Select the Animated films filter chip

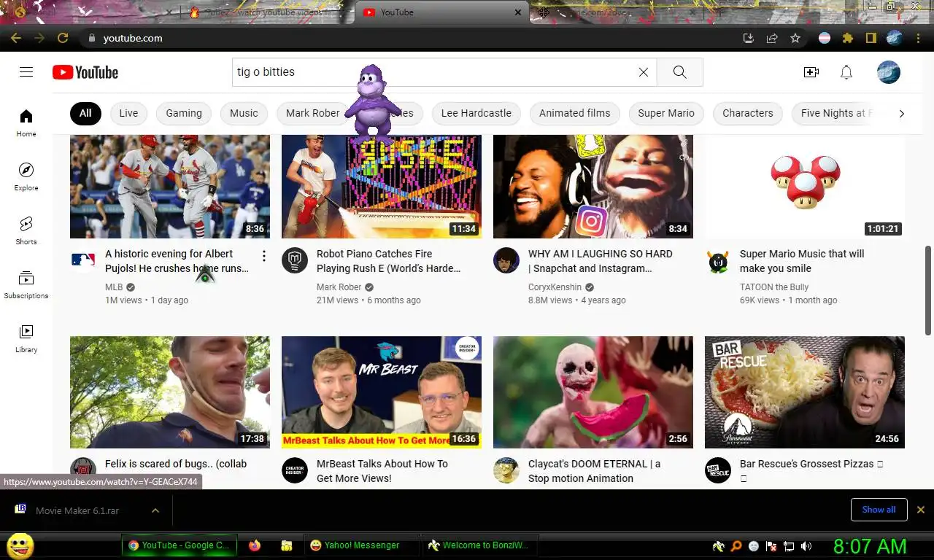(574, 113)
